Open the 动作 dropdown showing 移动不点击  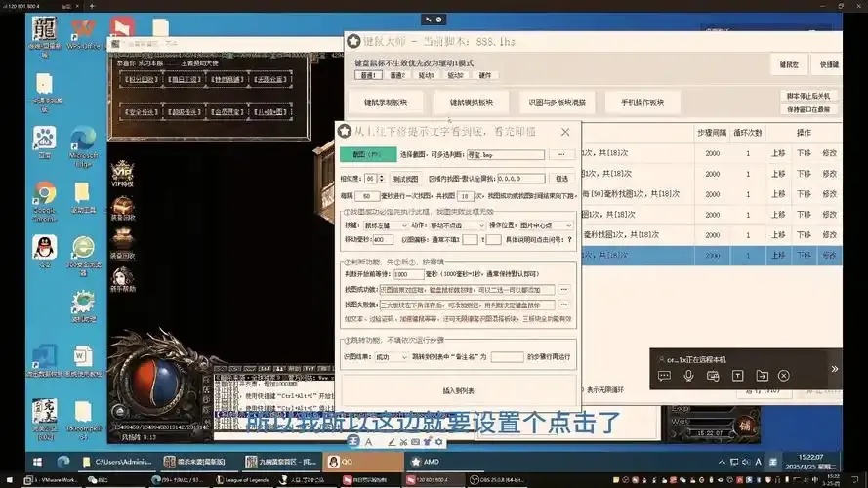coord(457,225)
